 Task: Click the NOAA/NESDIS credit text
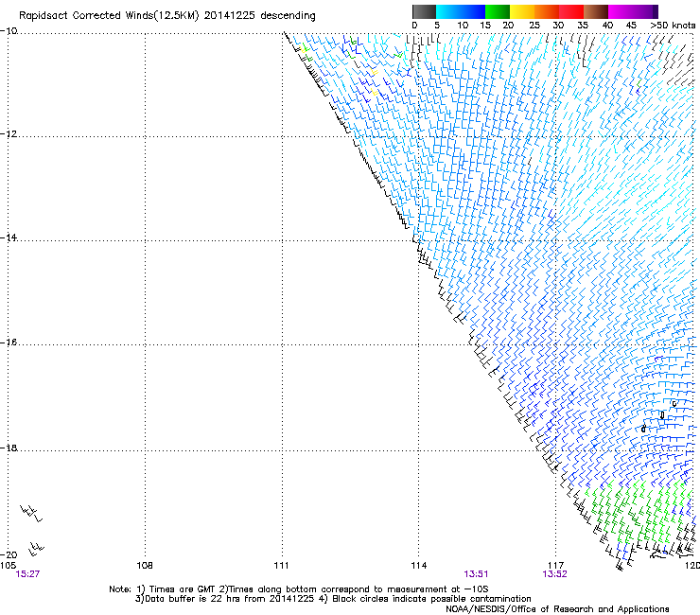click(x=557, y=609)
